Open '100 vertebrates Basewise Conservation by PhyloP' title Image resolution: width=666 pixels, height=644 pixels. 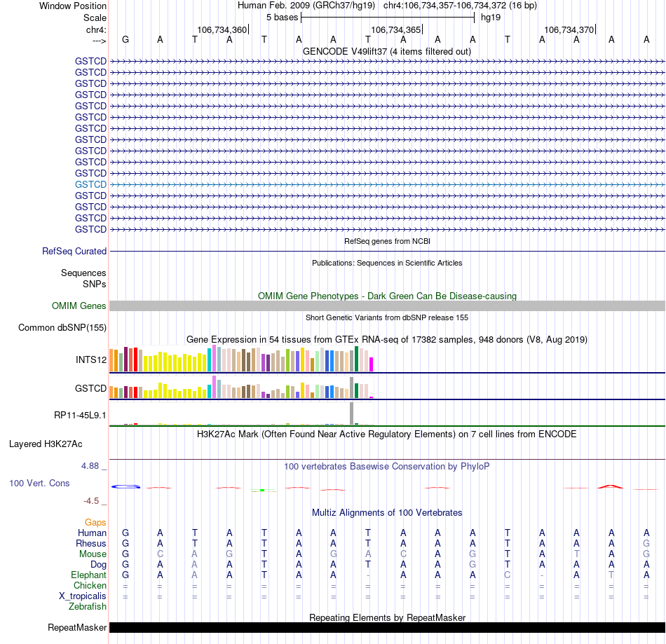(x=387, y=466)
